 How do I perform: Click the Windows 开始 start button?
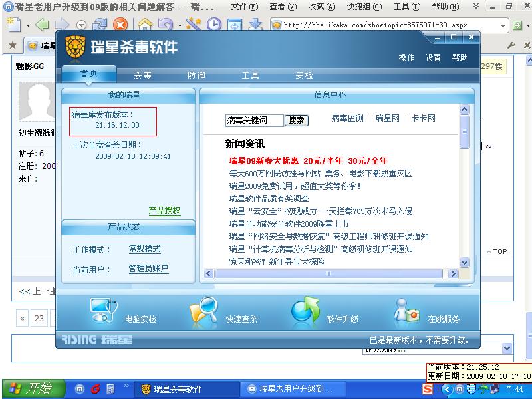tap(34, 389)
